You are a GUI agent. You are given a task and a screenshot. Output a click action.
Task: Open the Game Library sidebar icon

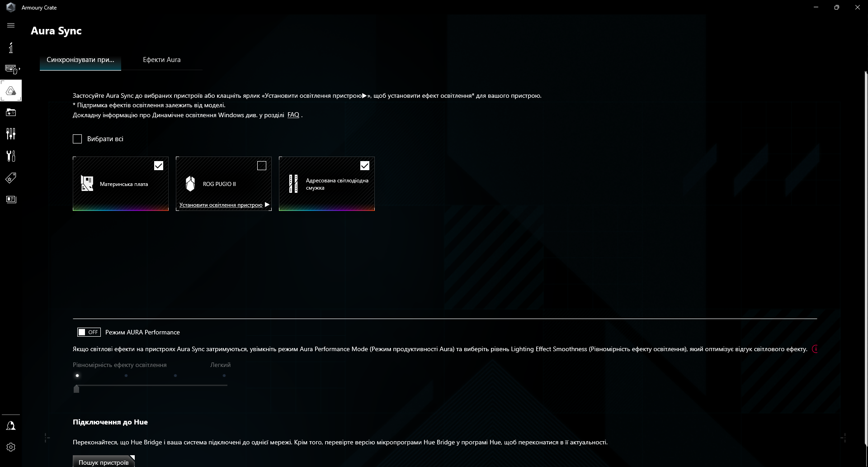[11, 112]
